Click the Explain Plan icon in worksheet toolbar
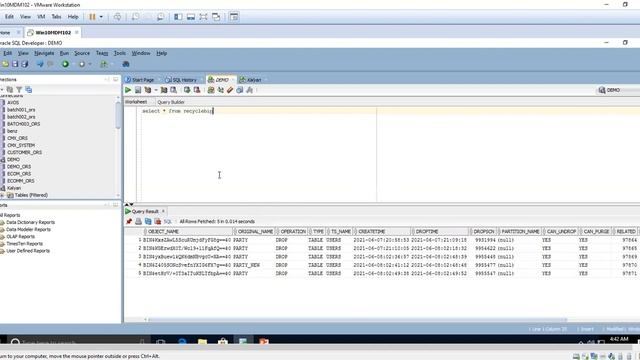This screenshot has height=360, width=640. click(148, 90)
